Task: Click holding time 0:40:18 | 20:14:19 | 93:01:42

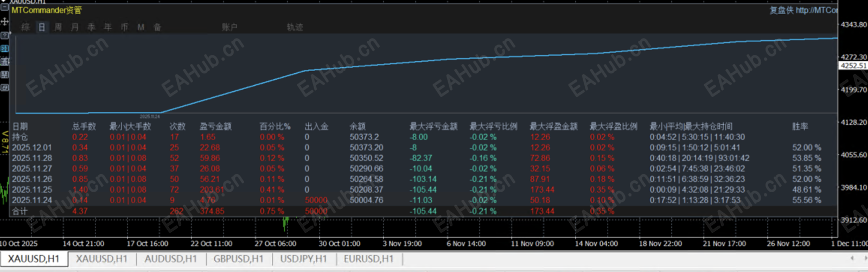Action: 699,158
